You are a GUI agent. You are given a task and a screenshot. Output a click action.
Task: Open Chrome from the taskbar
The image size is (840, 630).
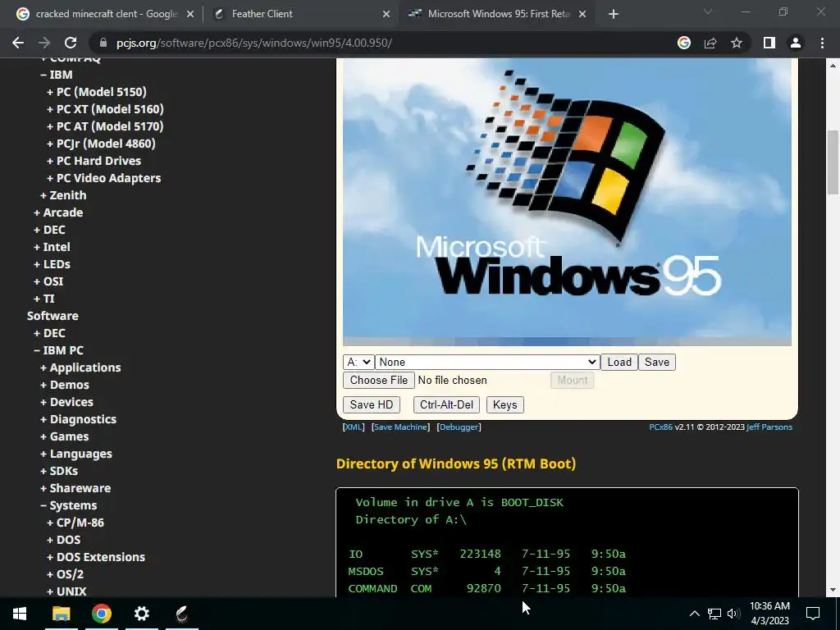coord(101,614)
